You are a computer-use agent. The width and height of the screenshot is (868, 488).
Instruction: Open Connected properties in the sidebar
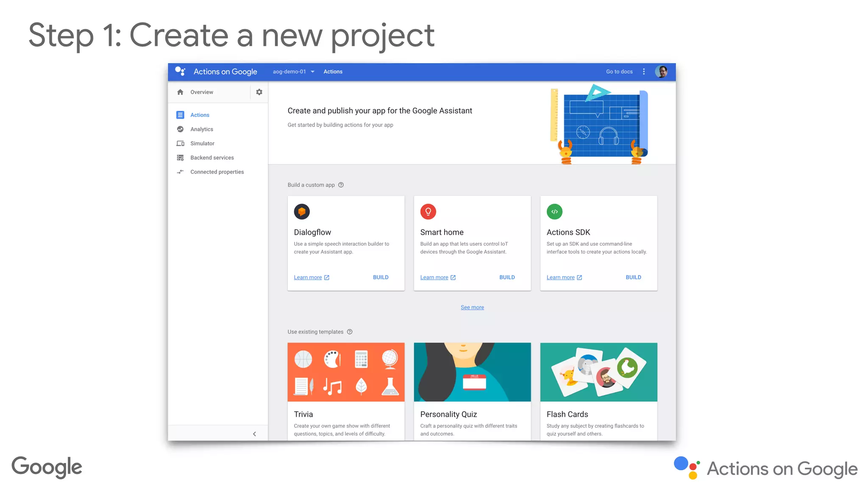click(x=217, y=172)
